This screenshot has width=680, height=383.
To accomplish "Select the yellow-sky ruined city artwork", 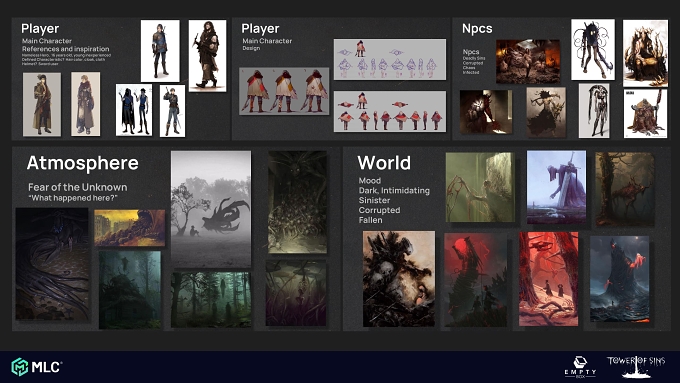I will point(129,228).
